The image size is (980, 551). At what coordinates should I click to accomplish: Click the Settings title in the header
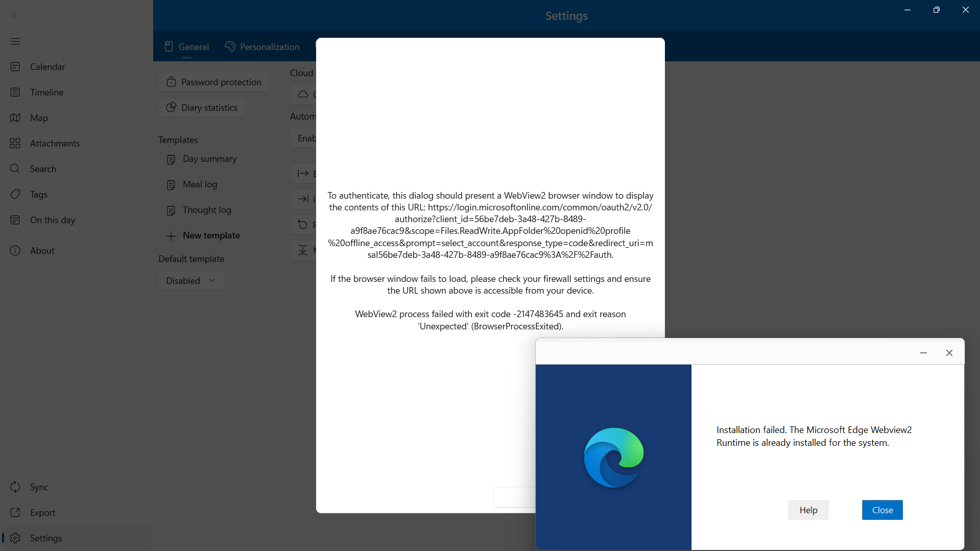click(x=566, y=16)
